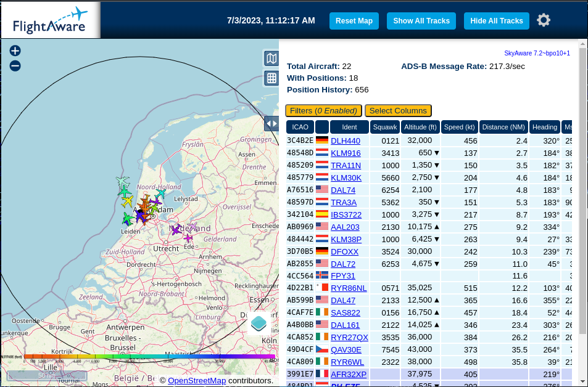Click the Icelandic flag beside FPY31
This screenshot has width=588, height=387.
click(321, 275)
